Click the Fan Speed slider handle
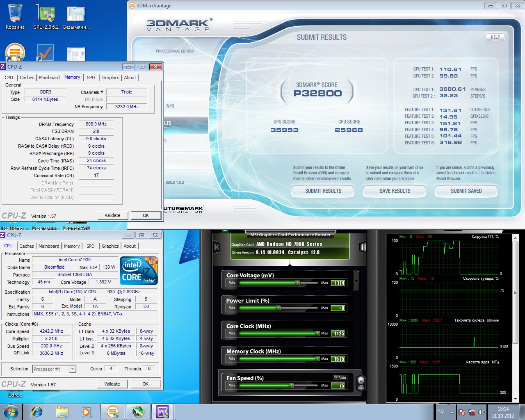 292,385
